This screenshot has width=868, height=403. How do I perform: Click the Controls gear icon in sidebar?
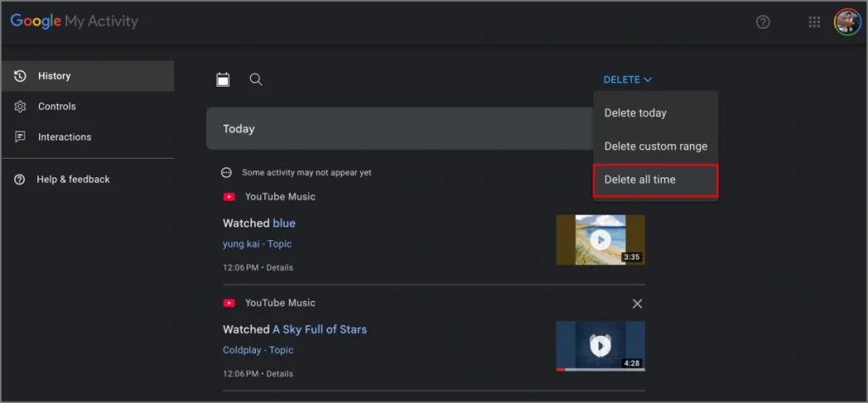pyautogui.click(x=20, y=106)
